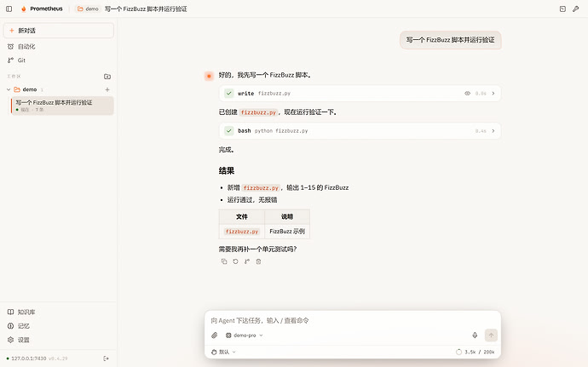
Task: Open the 记忆 sidebar item
Action: click(x=59, y=326)
